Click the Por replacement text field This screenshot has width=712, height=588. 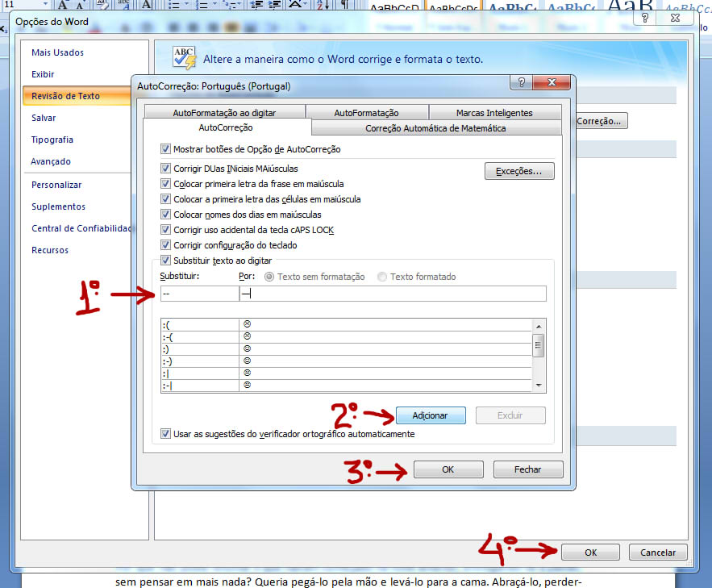393,294
